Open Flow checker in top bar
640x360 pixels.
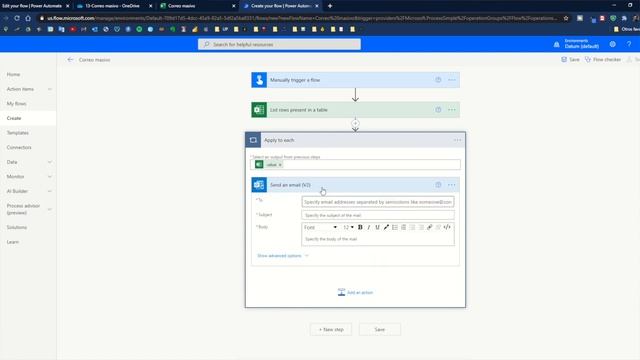603,60
